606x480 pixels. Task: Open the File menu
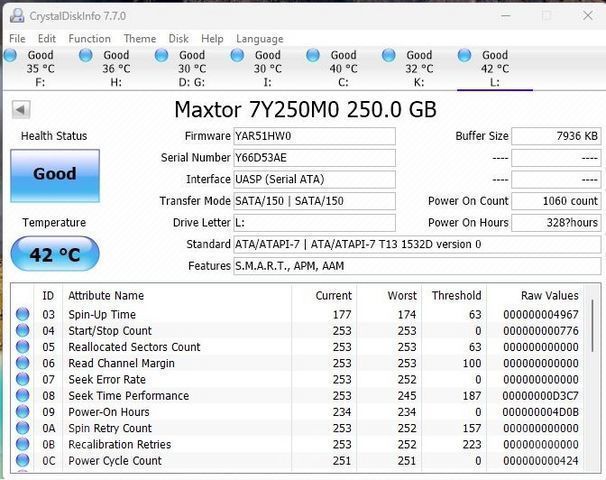pos(17,39)
